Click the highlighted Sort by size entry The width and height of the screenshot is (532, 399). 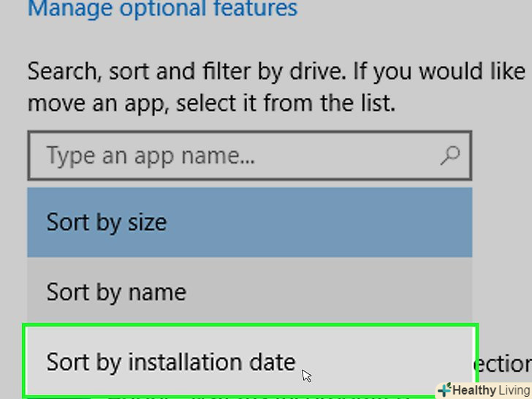(x=107, y=222)
